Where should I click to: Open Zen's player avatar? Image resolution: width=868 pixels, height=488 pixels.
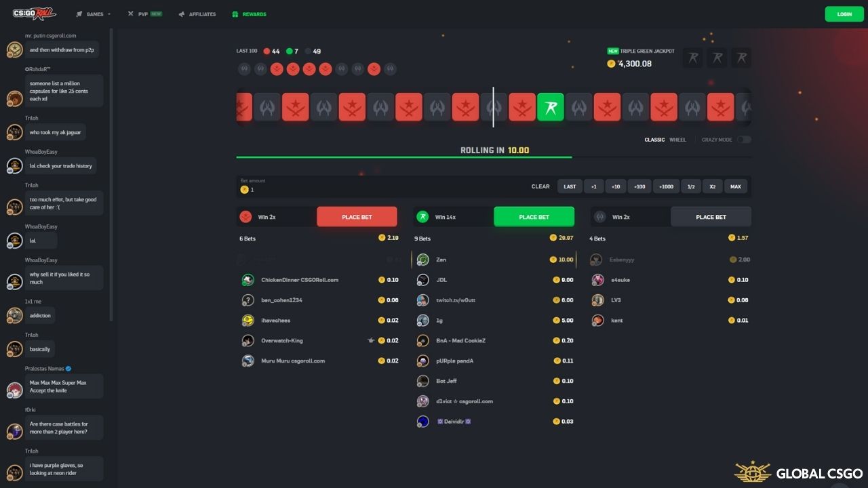[423, 260]
